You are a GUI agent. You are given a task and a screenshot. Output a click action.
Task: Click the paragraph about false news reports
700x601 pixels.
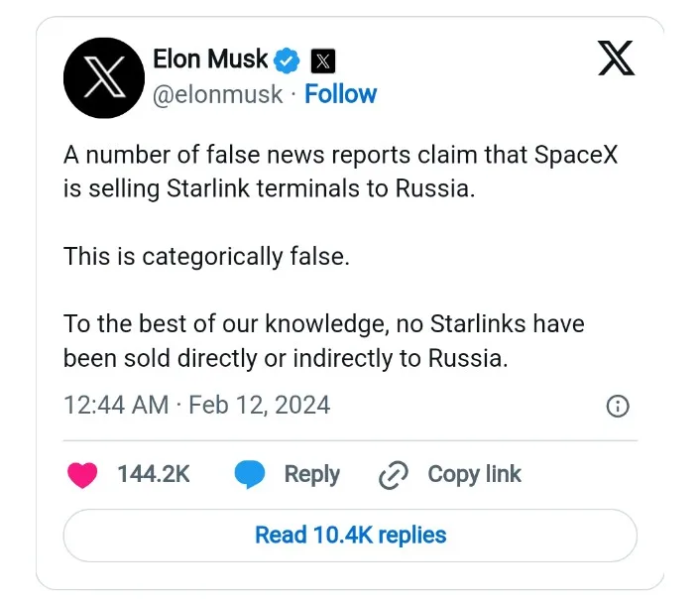tap(340, 173)
